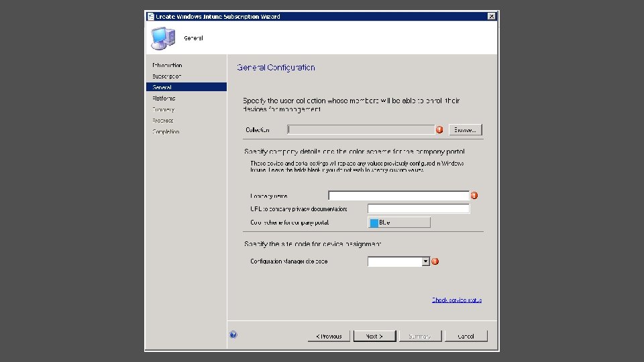Click the Browse button for collection

[466, 129]
